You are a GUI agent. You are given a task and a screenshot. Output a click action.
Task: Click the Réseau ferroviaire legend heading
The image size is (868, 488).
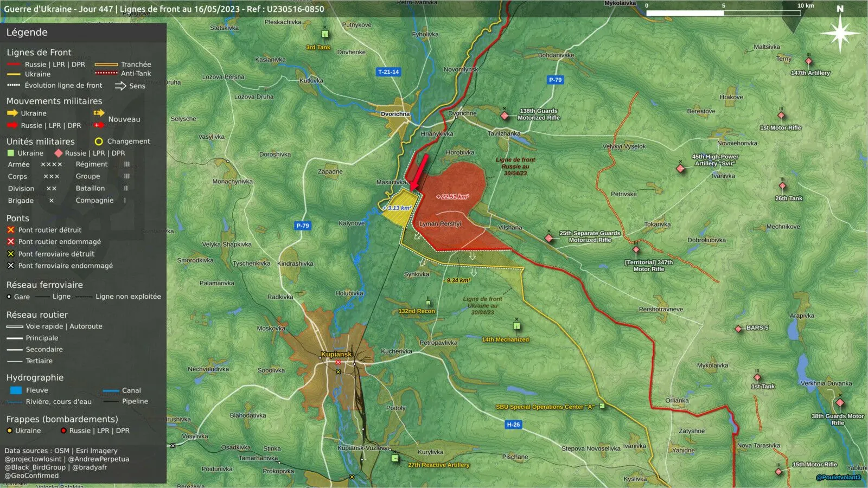point(44,285)
